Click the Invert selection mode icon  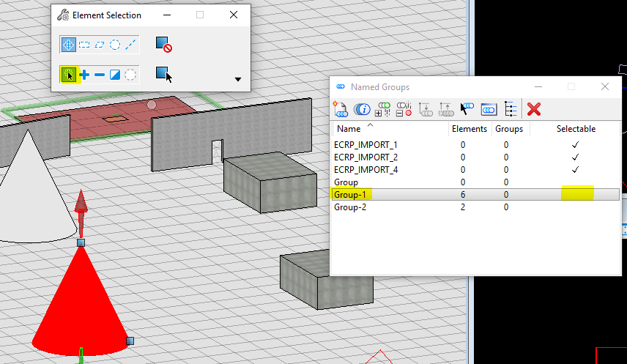[x=115, y=75]
